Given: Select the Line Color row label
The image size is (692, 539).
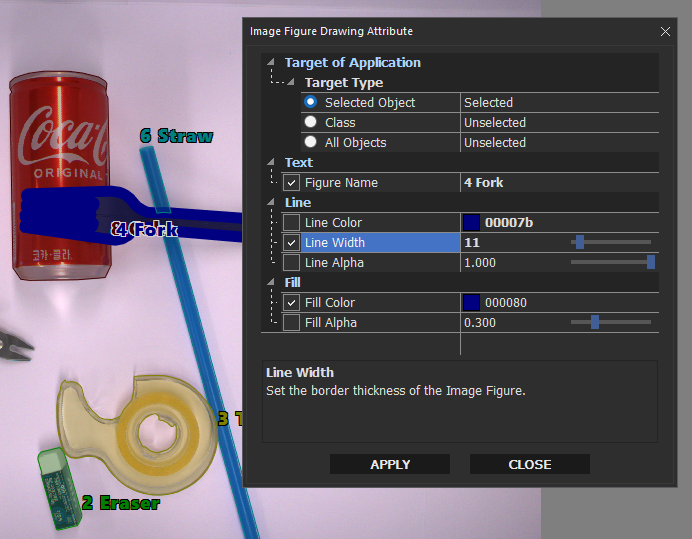Looking at the screenshot, I should (x=333, y=222).
